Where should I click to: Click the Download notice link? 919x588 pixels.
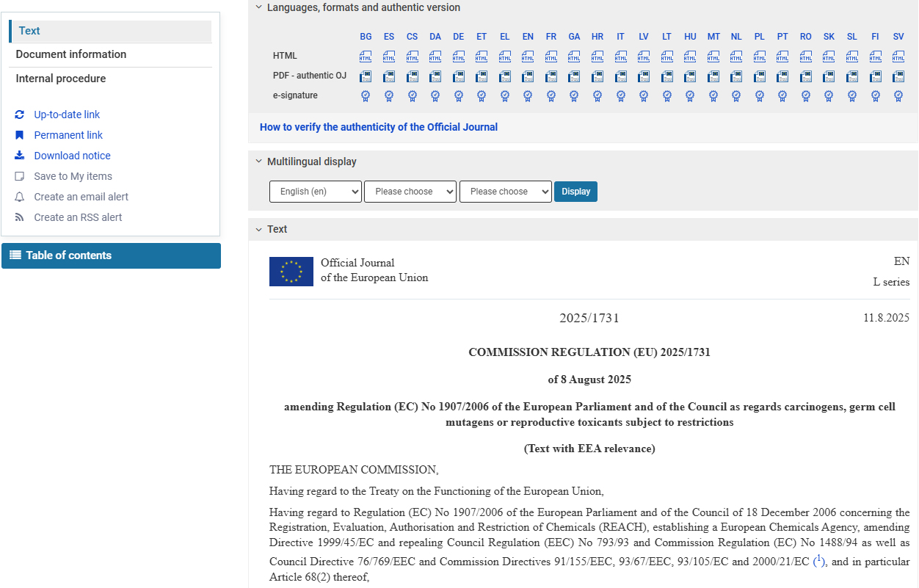[72, 156]
